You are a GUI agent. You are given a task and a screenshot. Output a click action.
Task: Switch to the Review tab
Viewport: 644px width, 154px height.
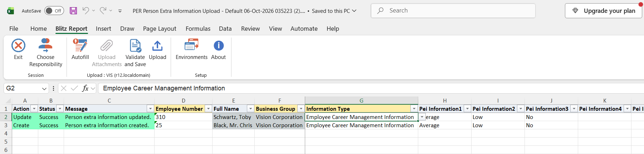(250, 29)
